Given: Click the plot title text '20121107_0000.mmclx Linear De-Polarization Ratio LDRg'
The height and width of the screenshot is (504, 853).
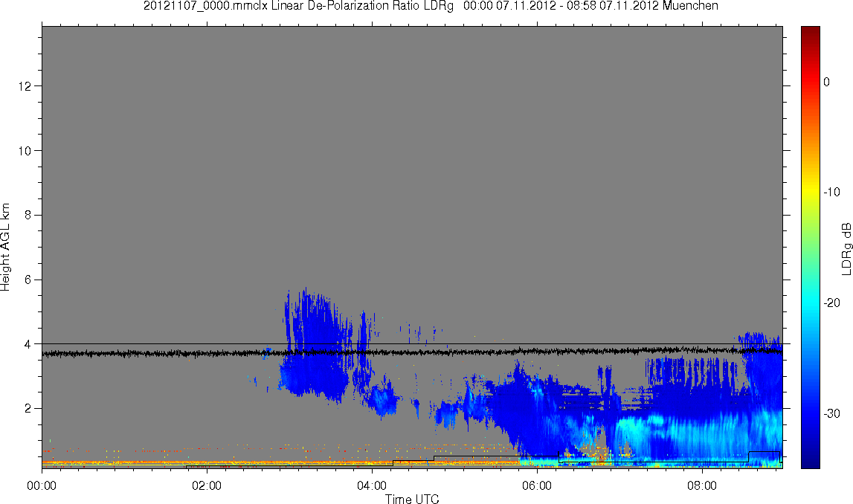Looking at the screenshot, I should 298,6.
